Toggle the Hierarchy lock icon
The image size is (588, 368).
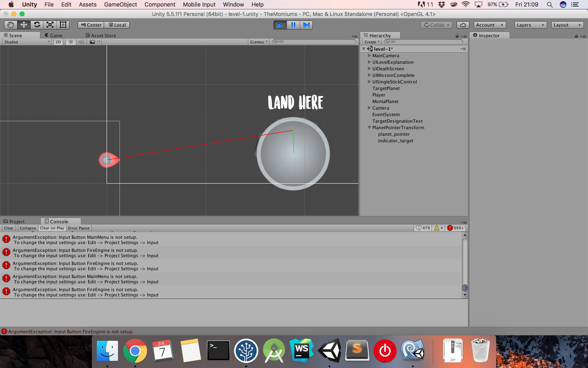[457, 36]
